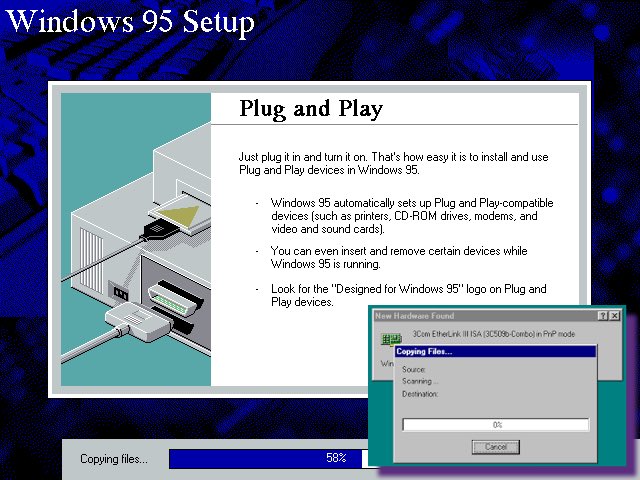Click the 0% progress bar in Copying Files
Image resolution: width=640 pixels, height=480 pixels.
[496, 424]
